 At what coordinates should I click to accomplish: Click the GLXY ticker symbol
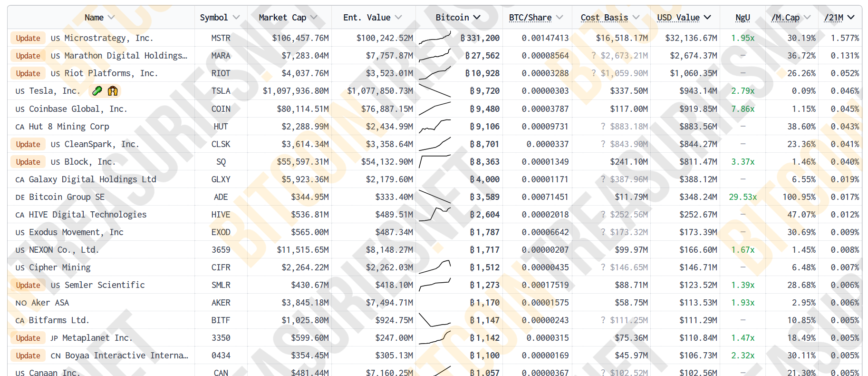coord(221,179)
